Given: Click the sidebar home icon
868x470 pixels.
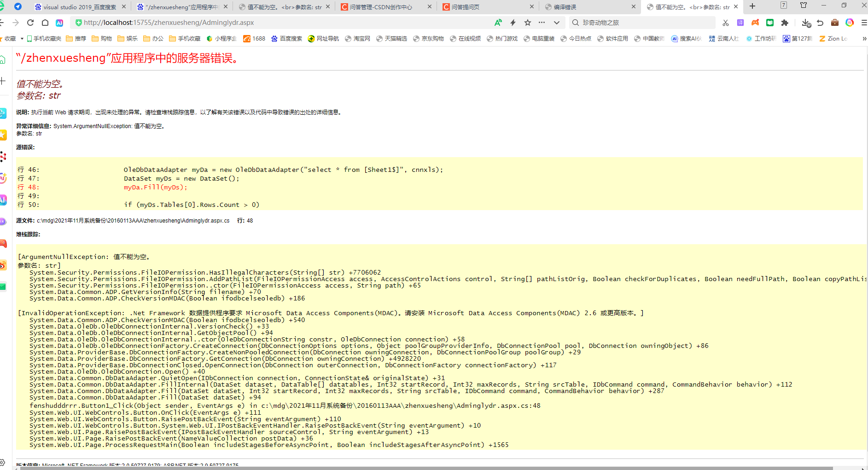Looking at the screenshot, I should pos(3,59).
